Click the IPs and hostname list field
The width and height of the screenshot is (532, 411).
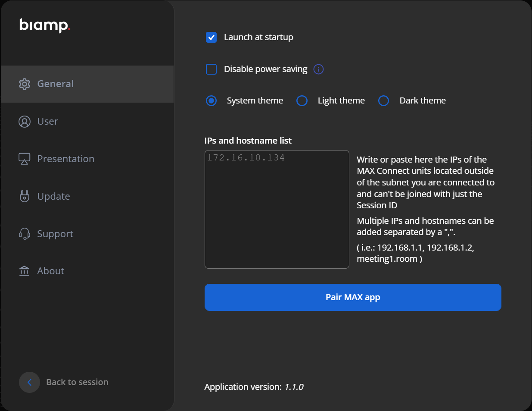tap(277, 209)
